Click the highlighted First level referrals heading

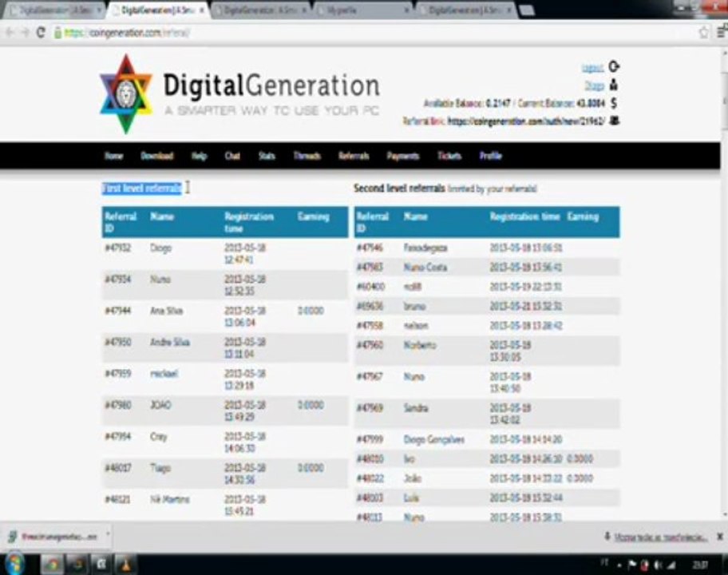[141, 188]
